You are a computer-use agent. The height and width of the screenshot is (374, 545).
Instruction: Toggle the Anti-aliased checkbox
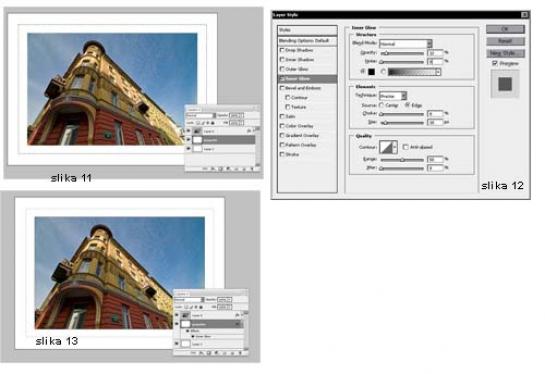pyautogui.click(x=406, y=147)
